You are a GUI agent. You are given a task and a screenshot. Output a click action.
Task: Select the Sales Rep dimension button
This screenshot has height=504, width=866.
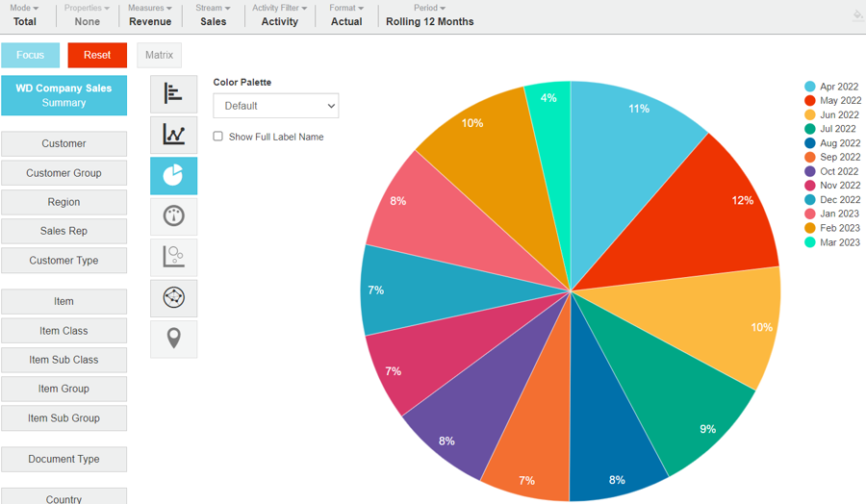64,231
